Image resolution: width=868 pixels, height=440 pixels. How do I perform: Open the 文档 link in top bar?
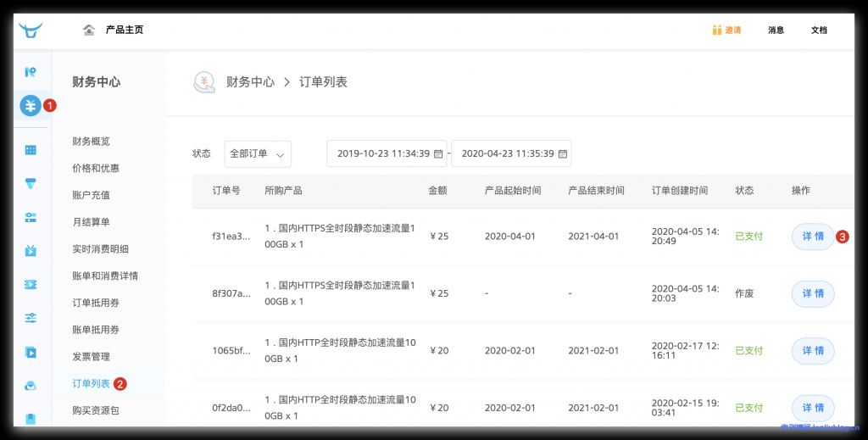pos(819,31)
